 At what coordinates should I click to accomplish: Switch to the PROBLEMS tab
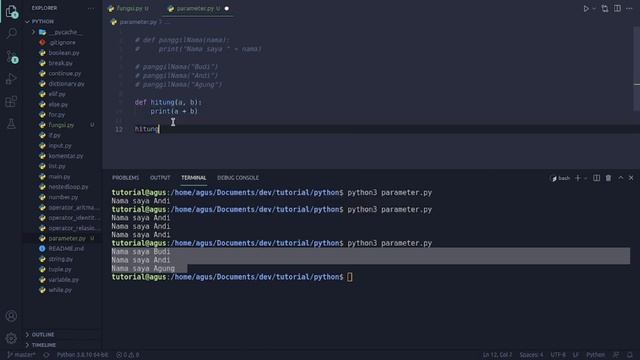(125, 178)
